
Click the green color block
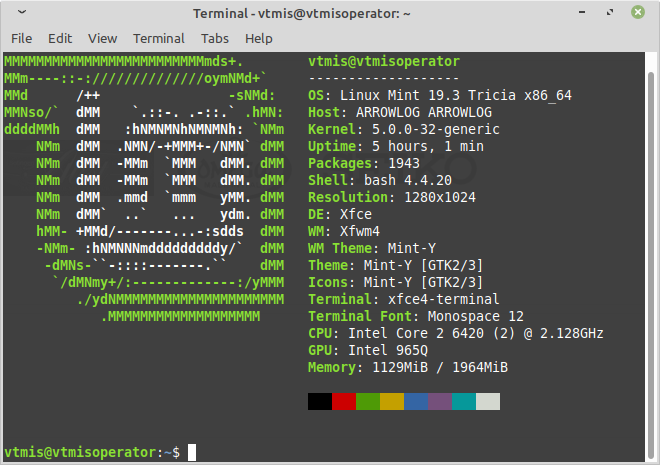click(x=368, y=401)
